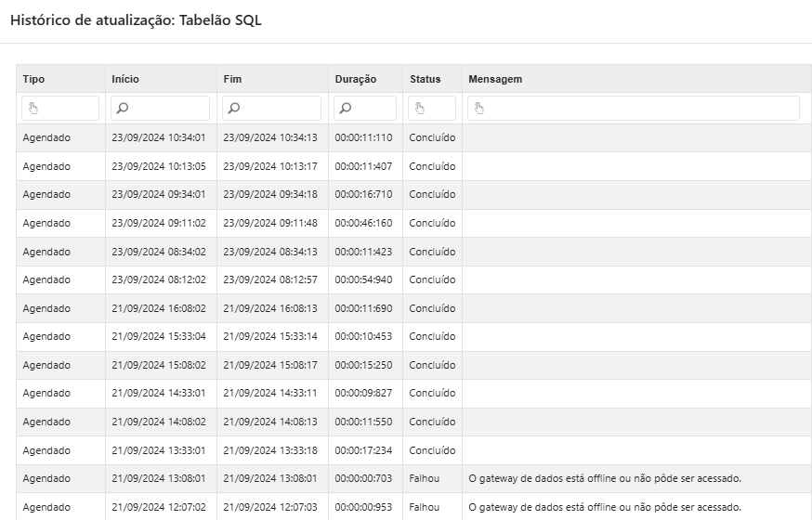The image size is (812, 520).
Task: Click Falhou status at 21/09/2024 13:08:01
Action: click(425, 479)
